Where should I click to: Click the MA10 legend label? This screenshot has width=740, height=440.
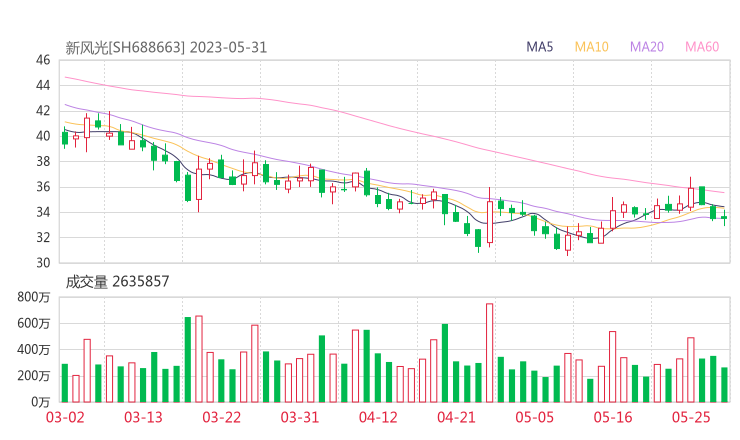pyautogui.click(x=591, y=47)
